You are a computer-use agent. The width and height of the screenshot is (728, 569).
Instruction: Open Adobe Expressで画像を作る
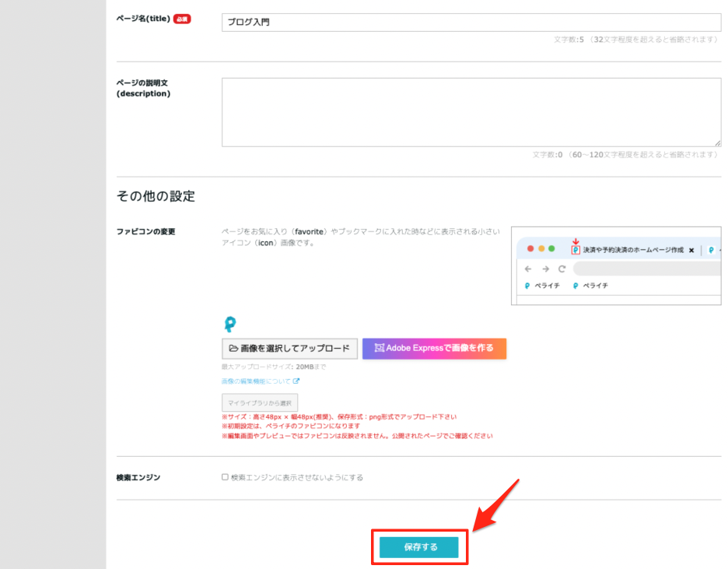pyautogui.click(x=434, y=348)
